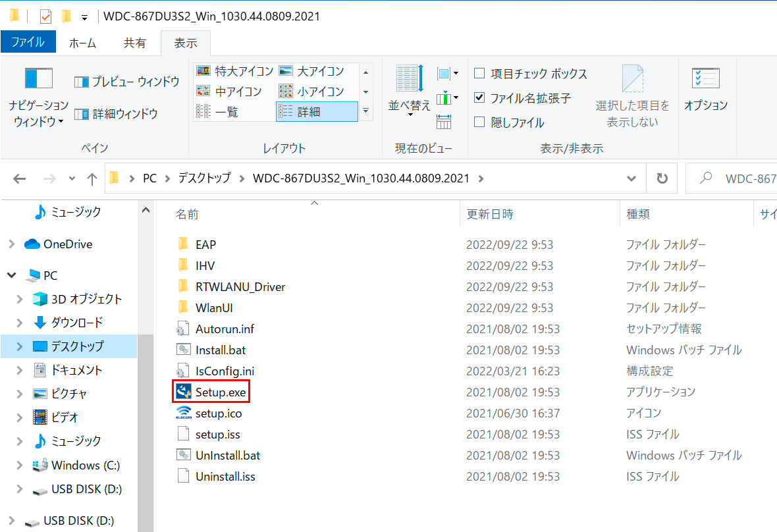This screenshot has width=777, height=532.
Task: Select Large icons (大アイコン) layout
Action: click(311, 71)
